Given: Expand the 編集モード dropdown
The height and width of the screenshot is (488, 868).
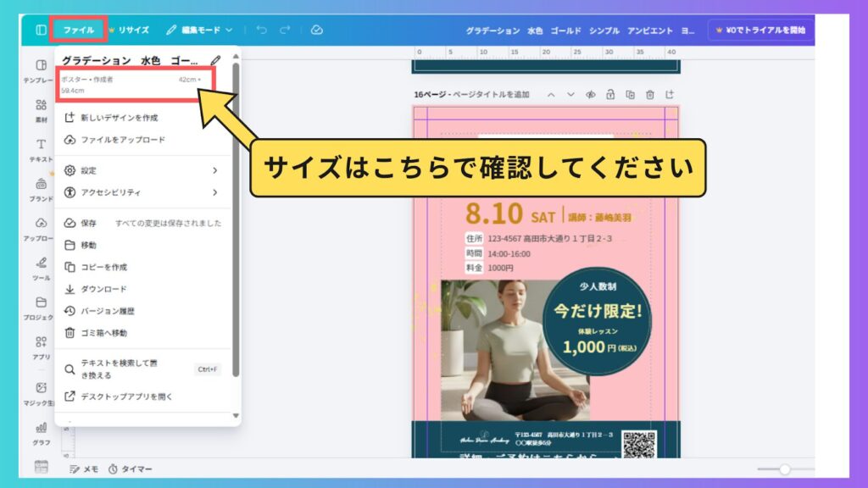Looking at the screenshot, I should tap(199, 30).
